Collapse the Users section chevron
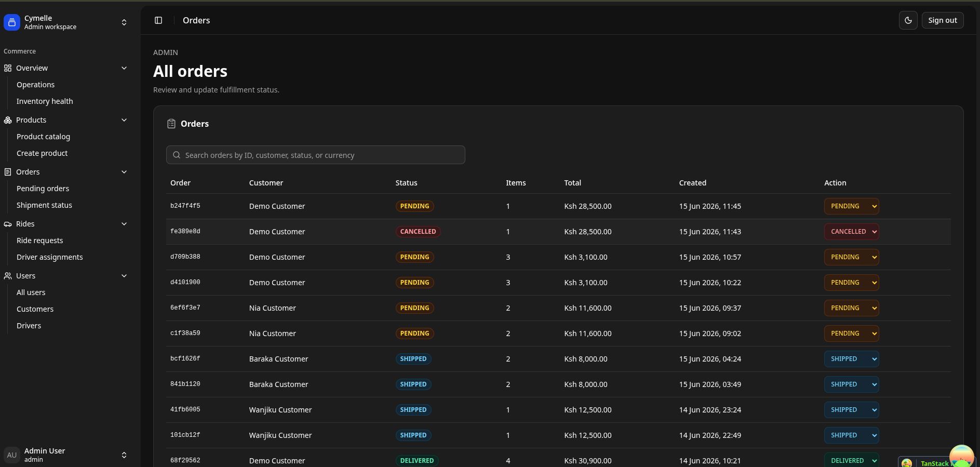The image size is (980, 467). pyautogui.click(x=124, y=276)
